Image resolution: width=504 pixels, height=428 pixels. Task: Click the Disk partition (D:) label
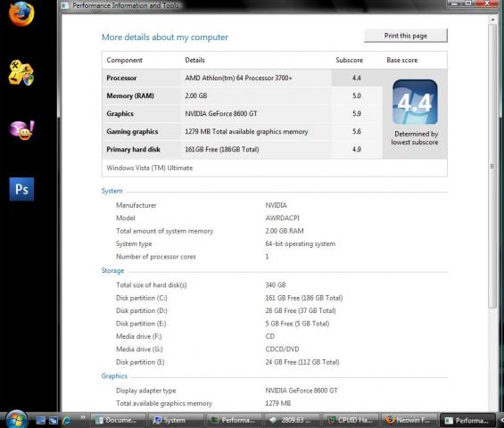point(142,310)
